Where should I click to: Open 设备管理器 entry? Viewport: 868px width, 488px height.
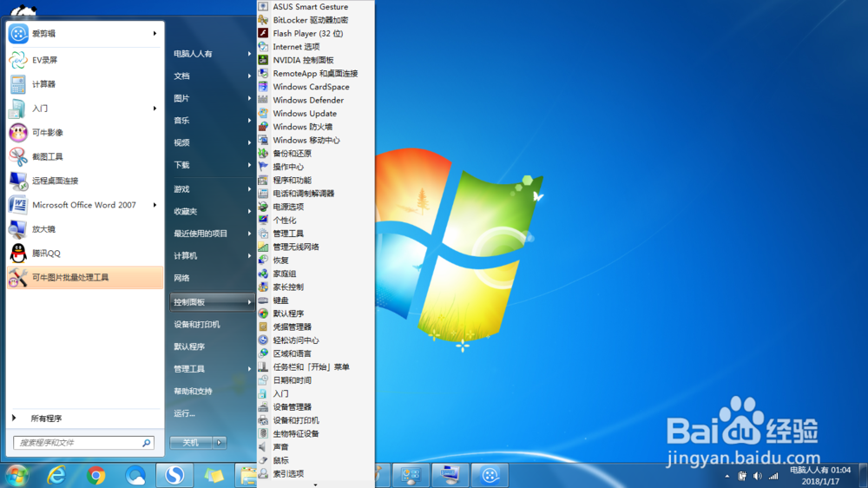coord(316,406)
